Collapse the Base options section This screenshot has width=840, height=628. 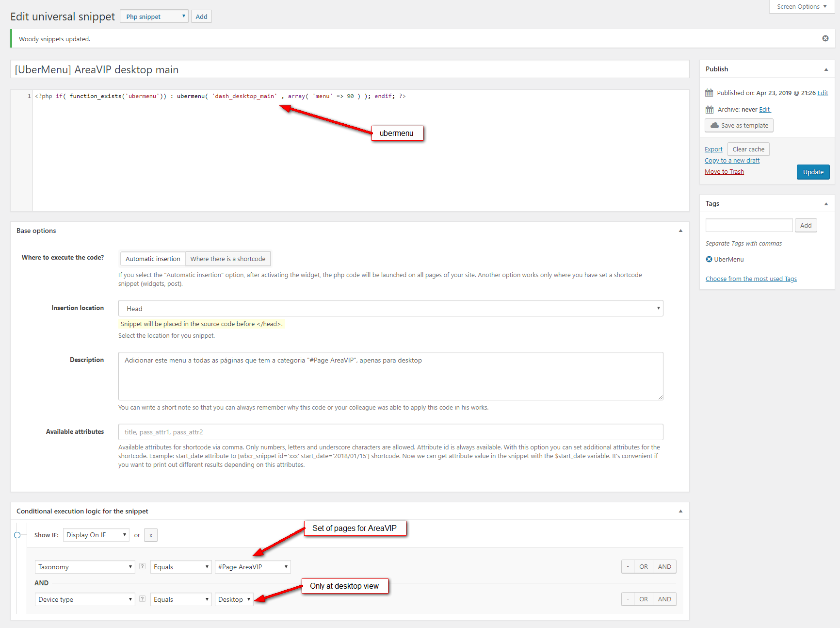click(680, 231)
